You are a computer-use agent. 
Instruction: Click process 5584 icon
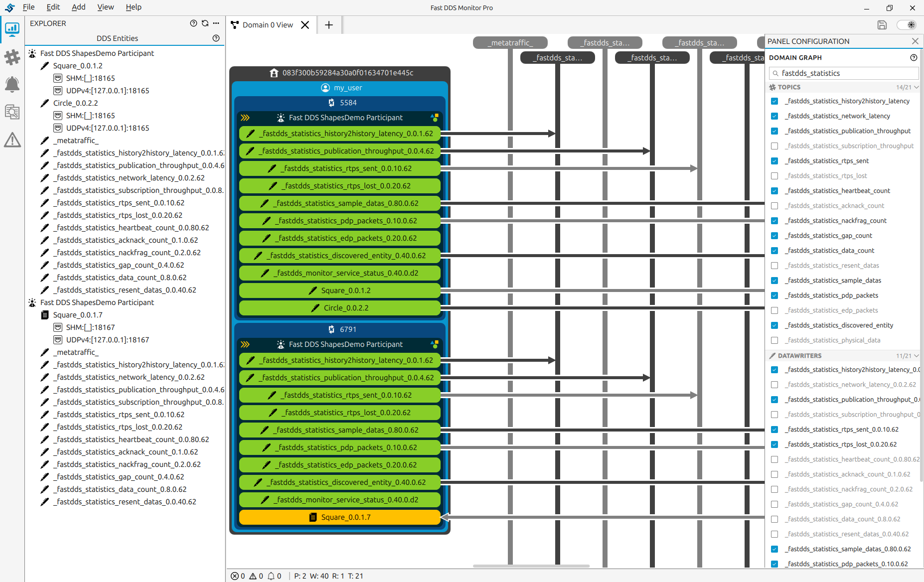click(331, 103)
